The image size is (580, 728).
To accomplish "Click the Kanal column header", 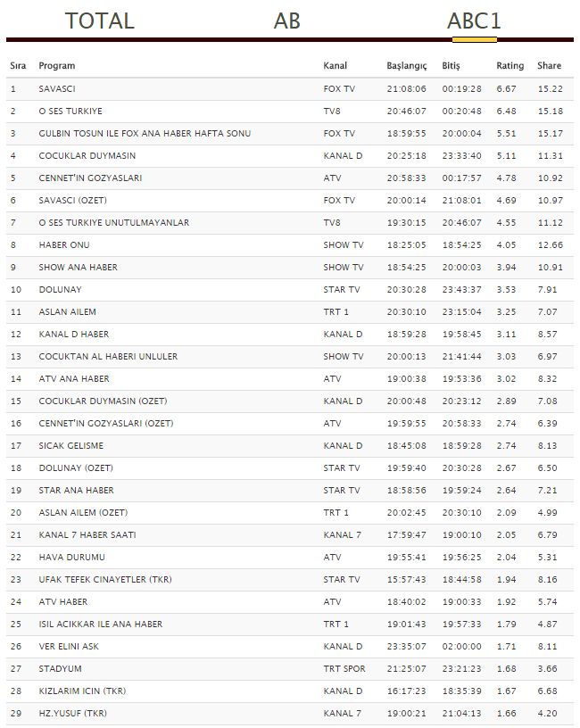I will pos(335,66).
